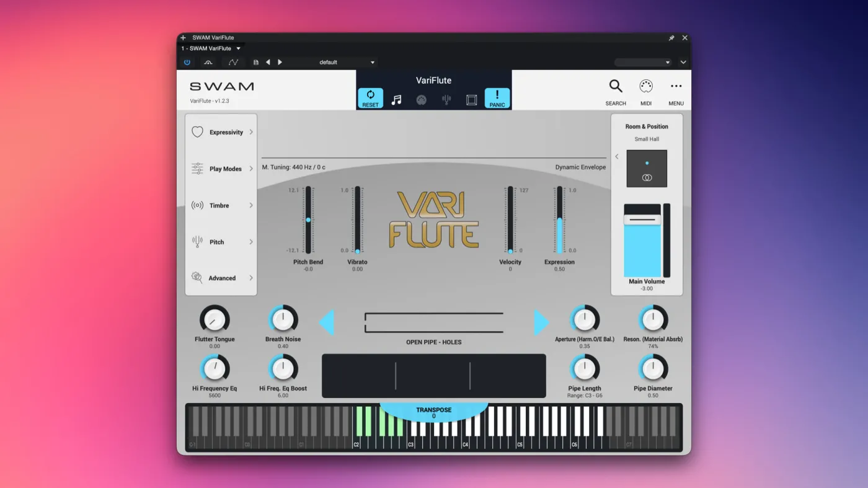Click the Main Volume value -3.00
The height and width of the screenshot is (488, 868).
pos(647,288)
